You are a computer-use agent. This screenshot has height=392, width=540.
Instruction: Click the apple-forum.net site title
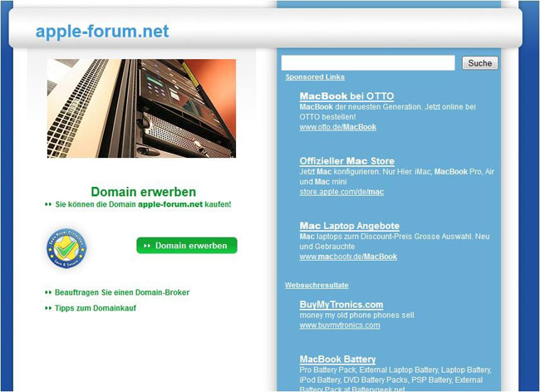(x=102, y=32)
